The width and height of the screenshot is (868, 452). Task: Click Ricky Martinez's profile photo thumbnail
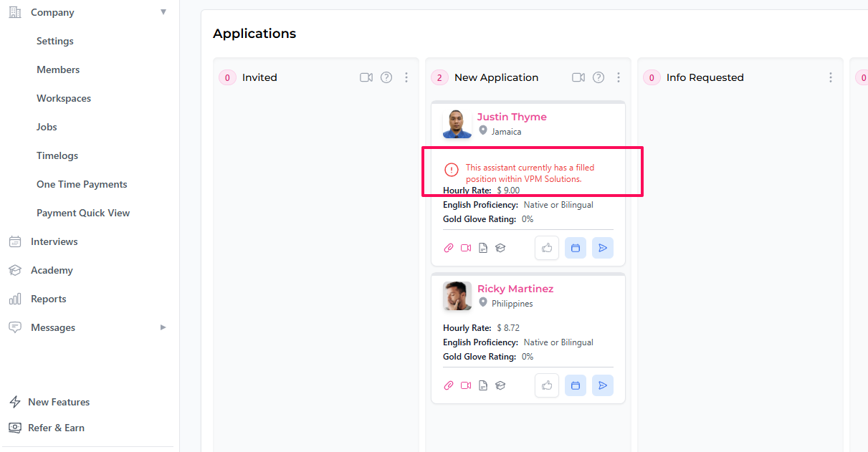click(x=457, y=295)
